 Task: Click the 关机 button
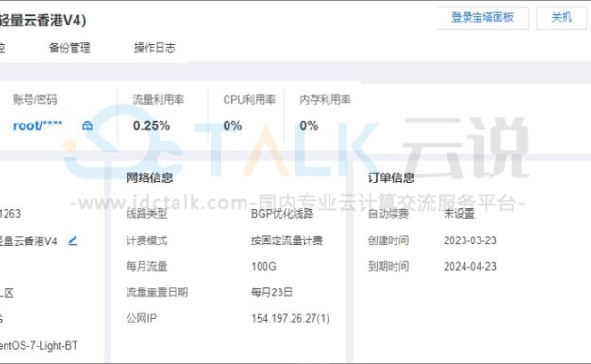point(562,17)
